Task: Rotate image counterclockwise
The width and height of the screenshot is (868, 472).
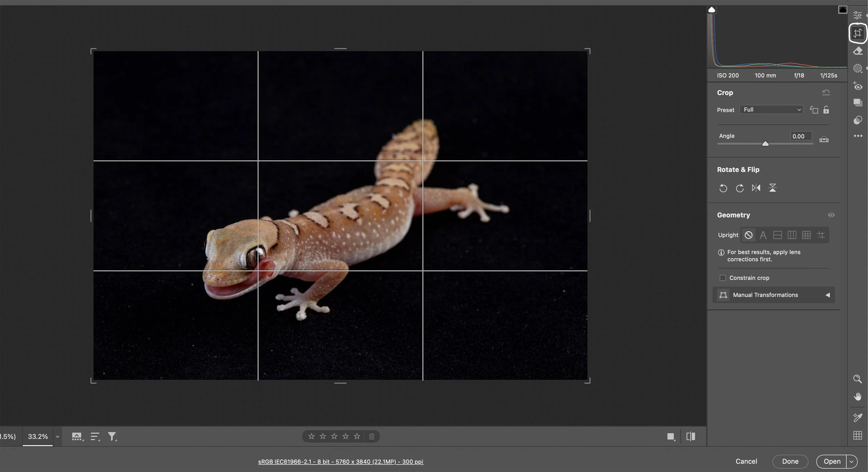Action: pyautogui.click(x=723, y=188)
